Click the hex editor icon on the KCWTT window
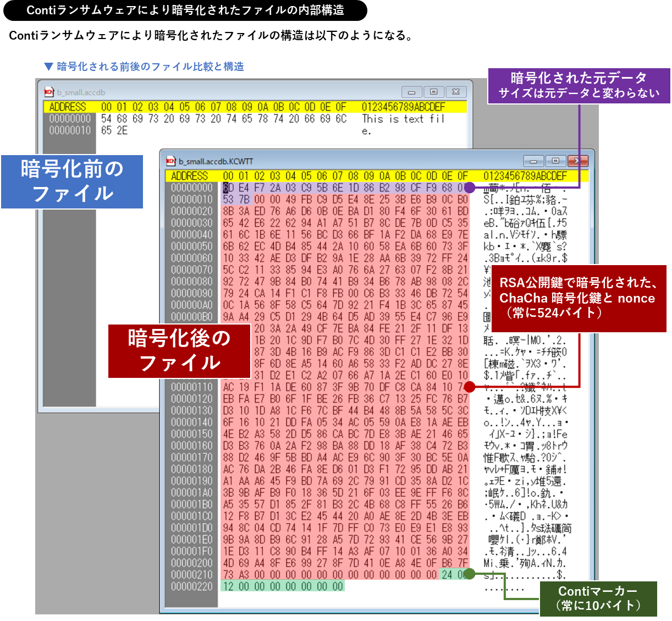Screen dimensions: 672x621 (170, 161)
